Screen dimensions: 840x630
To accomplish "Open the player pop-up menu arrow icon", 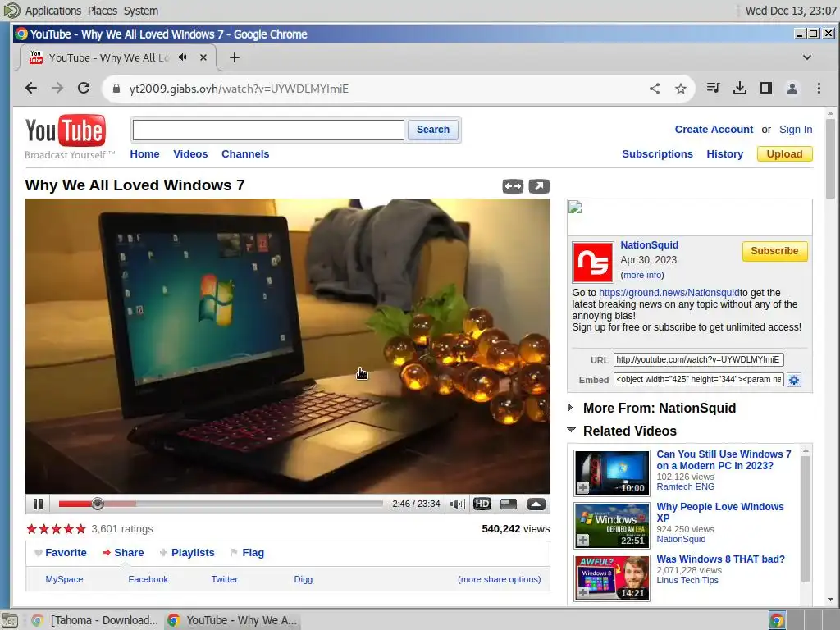I will coord(536,504).
